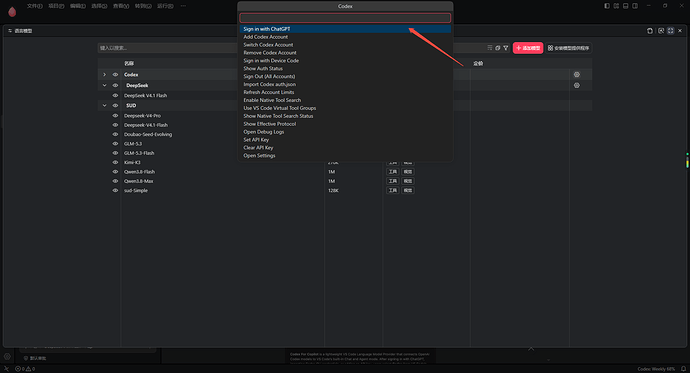Open settings gear for DeepSeek row

click(576, 85)
